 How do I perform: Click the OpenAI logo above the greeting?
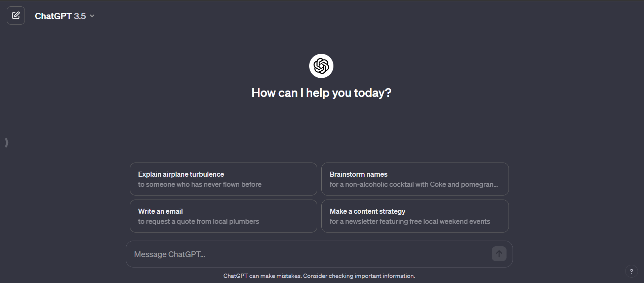[321, 66]
